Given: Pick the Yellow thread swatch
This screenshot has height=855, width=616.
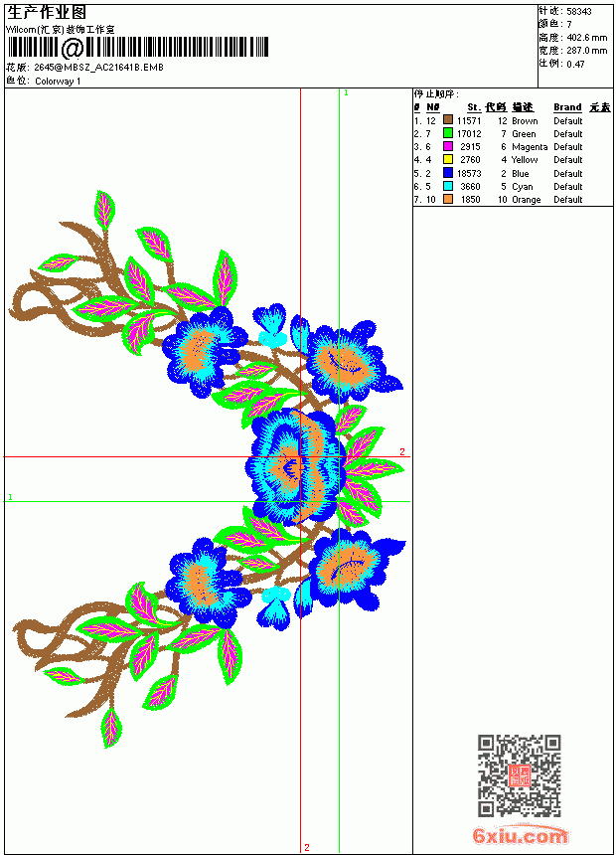Looking at the screenshot, I should (x=448, y=159).
